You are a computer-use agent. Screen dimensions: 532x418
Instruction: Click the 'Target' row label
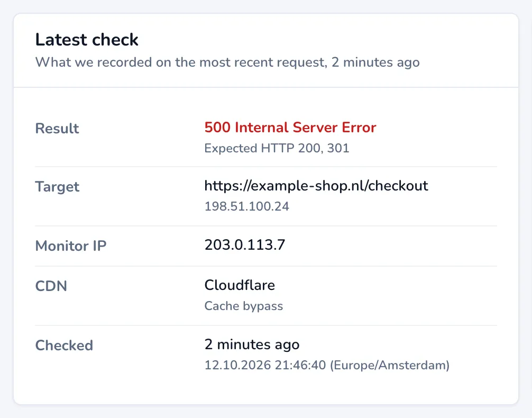[57, 187]
